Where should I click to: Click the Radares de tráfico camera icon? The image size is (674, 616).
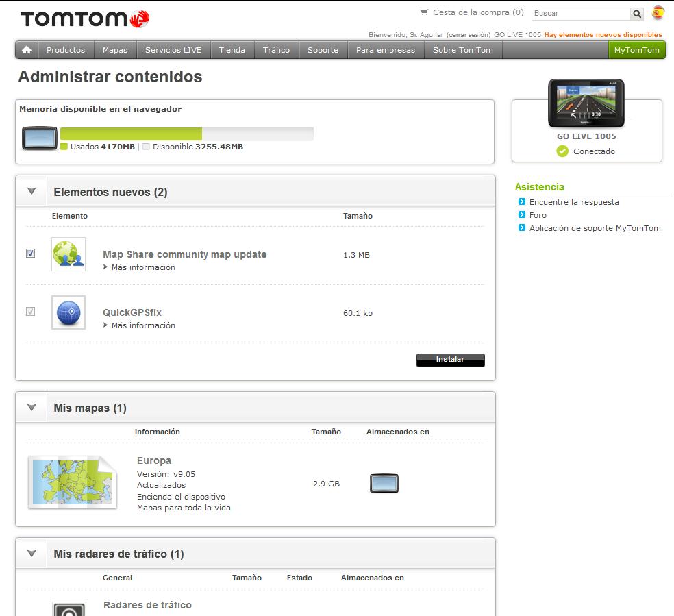point(68,609)
